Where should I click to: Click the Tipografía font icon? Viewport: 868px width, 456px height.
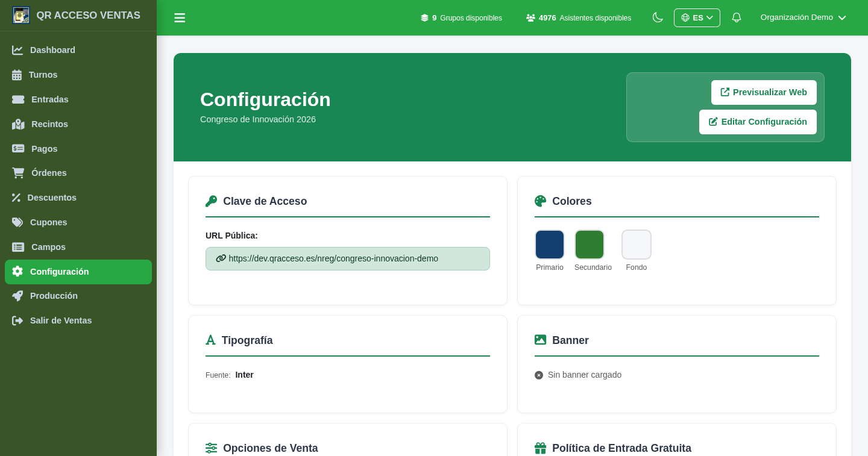pos(210,340)
